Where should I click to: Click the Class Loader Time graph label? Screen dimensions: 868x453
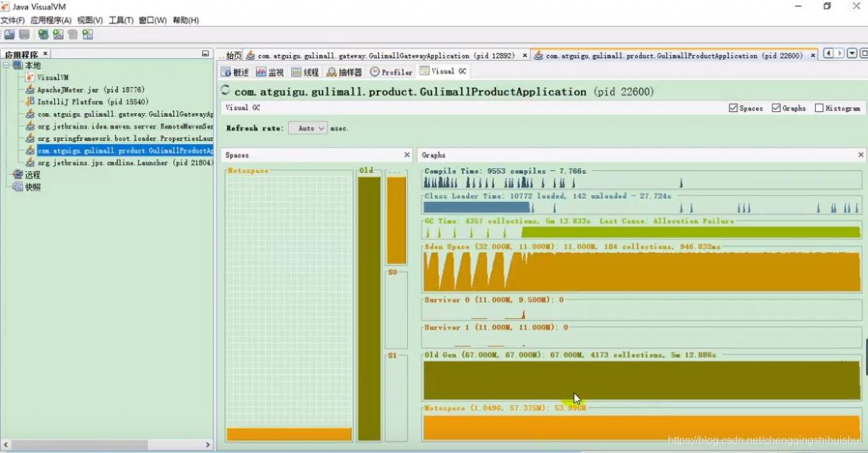[x=547, y=196]
